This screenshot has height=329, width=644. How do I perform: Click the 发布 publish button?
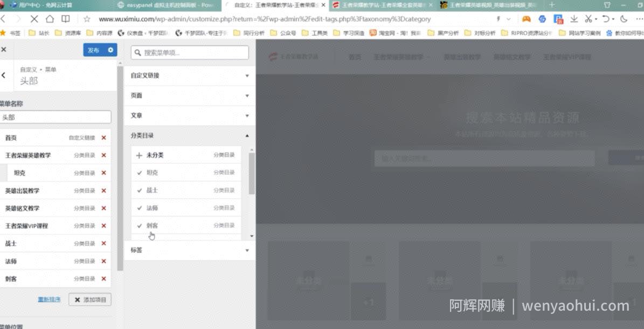[x=94, y=50]
